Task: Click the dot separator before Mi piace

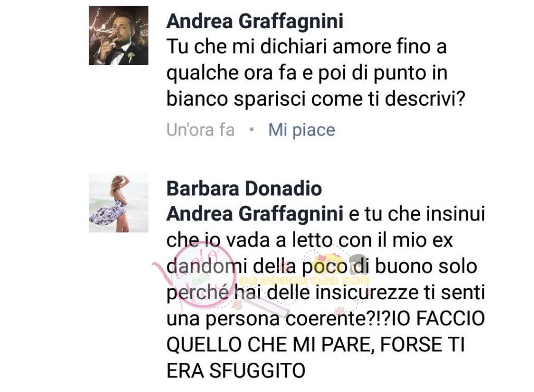Action: click(252, 129)
